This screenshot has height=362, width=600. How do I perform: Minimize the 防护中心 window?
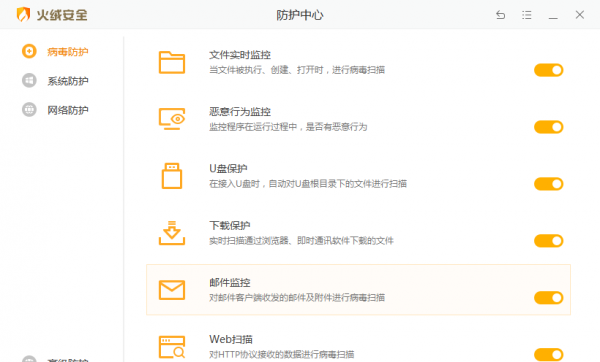553,18
